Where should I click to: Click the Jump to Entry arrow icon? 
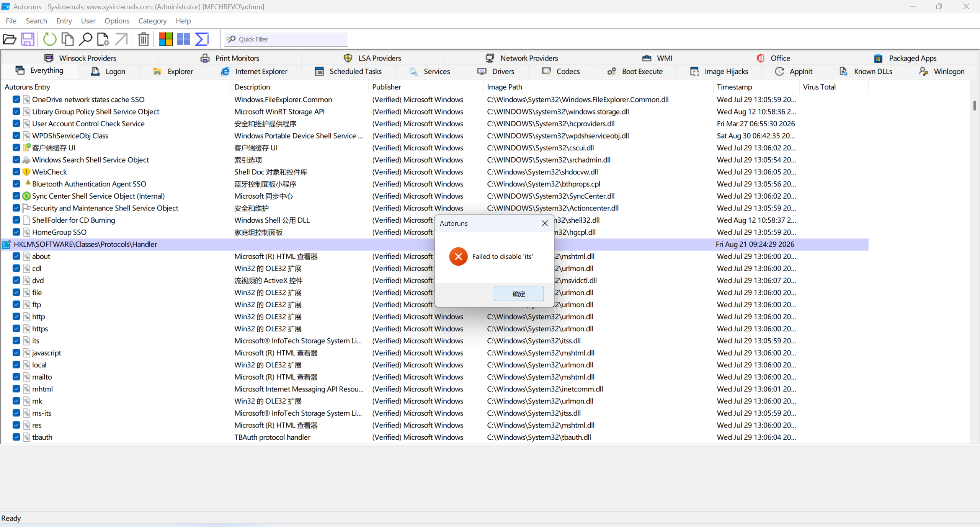coord(121,39)
